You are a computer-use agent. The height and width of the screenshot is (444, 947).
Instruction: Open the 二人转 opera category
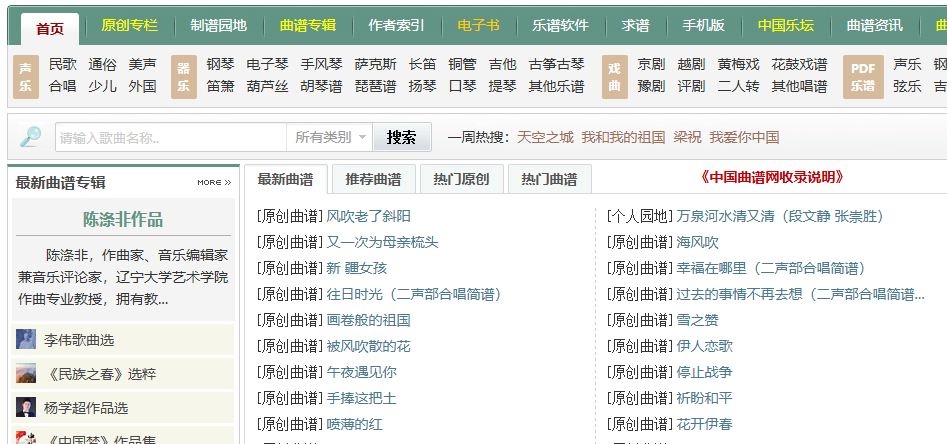coord(739,86)
